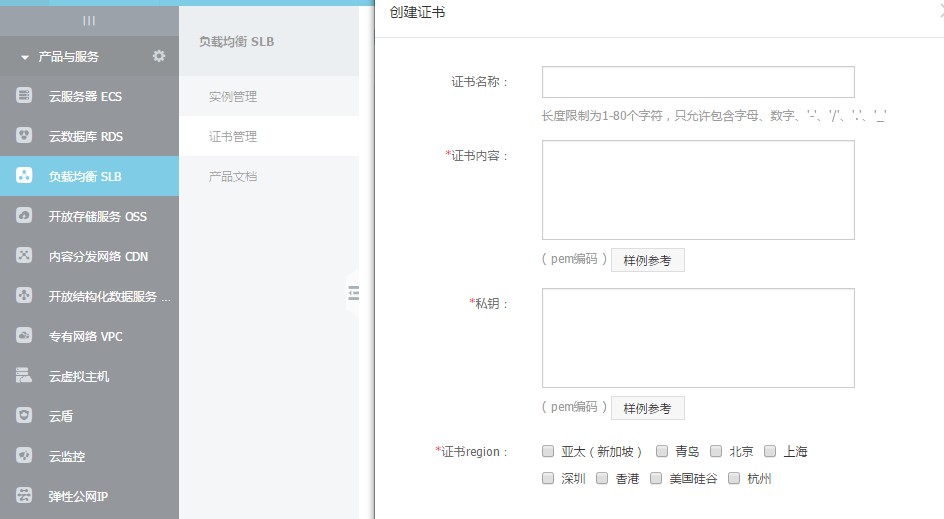The width and height of the screenshot is (944, 519).
Task: Click the VPC private network icon
Action: pos(24,336)
